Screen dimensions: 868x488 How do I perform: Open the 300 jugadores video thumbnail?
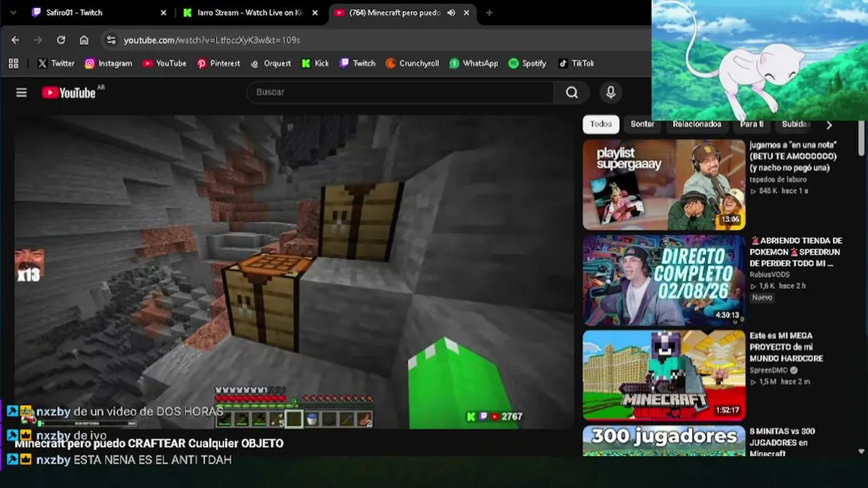click(664, 441)
